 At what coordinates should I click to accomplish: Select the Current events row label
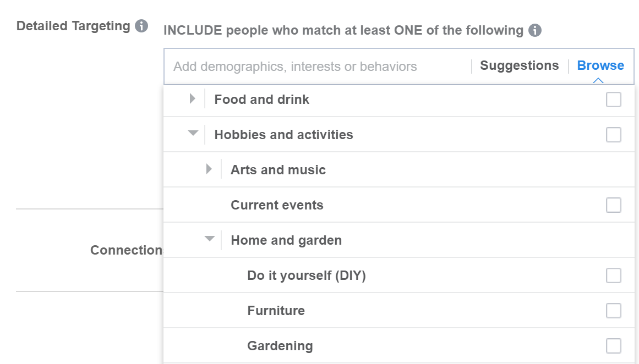click(x=277, y=205)
